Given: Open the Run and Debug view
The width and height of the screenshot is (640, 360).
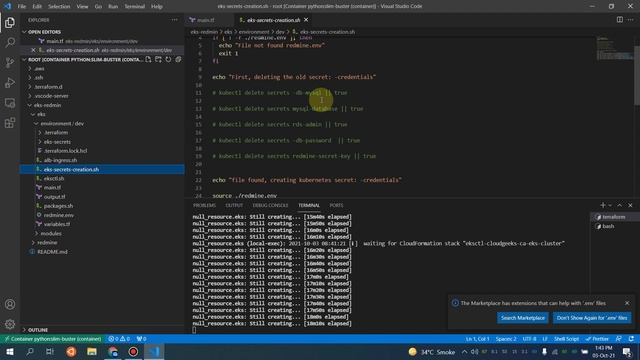Looking at the screenshot, I should point(10,82).
